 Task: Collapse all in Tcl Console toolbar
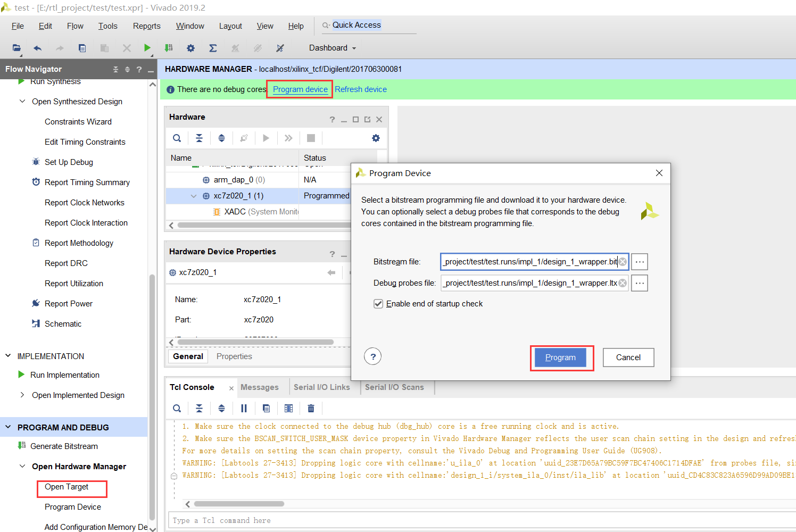(199, 409)
